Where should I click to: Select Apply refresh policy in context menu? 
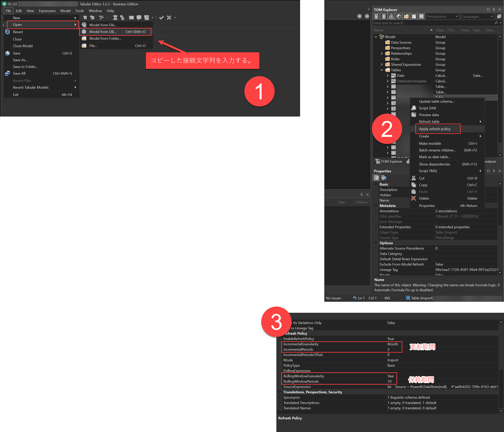tap(435, 129)
